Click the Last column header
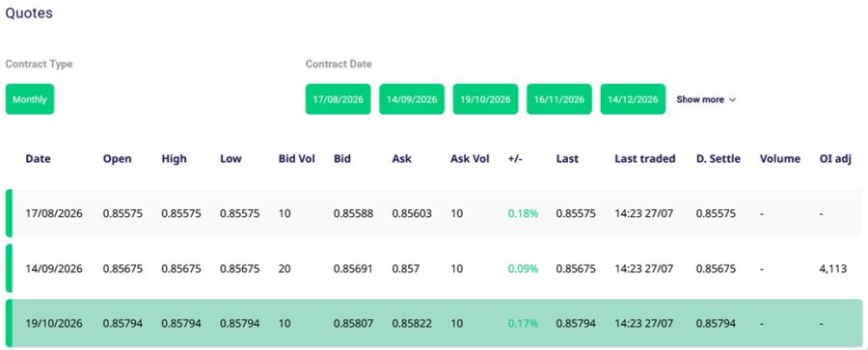Viewport: 868px width, 350px height. 567,158
